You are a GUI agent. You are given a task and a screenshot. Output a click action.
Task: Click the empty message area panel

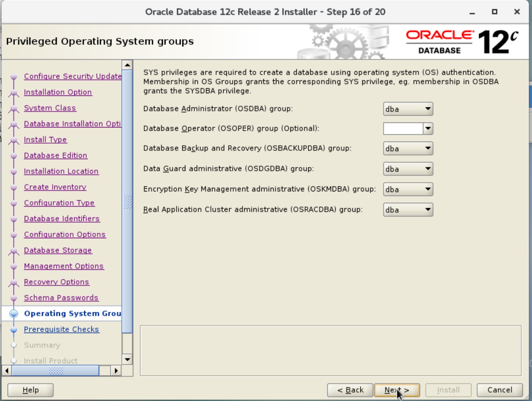(x=331, y=350)
